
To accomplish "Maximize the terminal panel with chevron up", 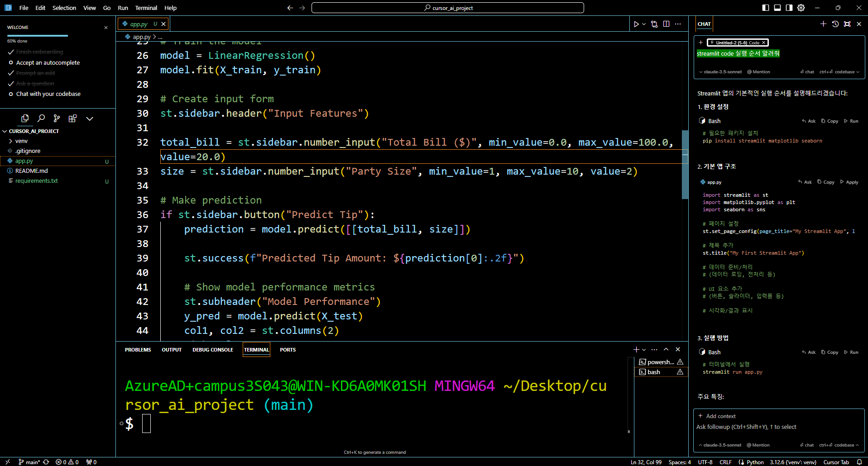I will (x=666, y=349).
